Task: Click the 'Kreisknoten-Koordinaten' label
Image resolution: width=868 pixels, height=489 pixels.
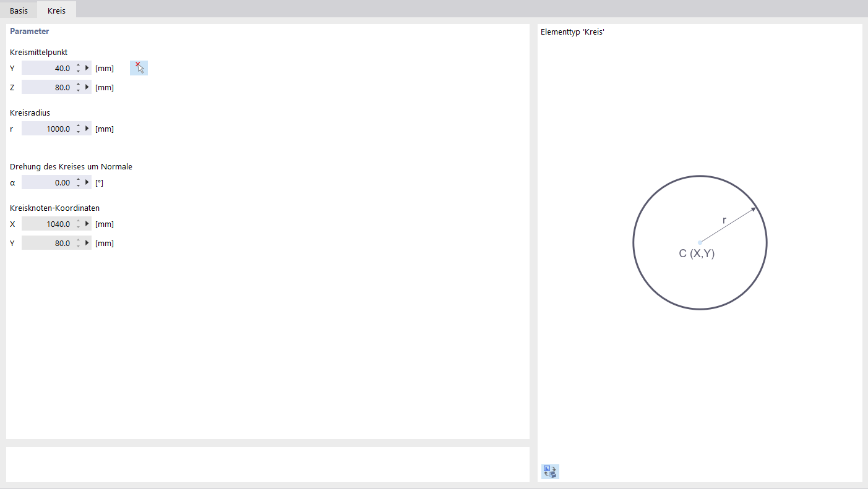Action: point(54,208)
